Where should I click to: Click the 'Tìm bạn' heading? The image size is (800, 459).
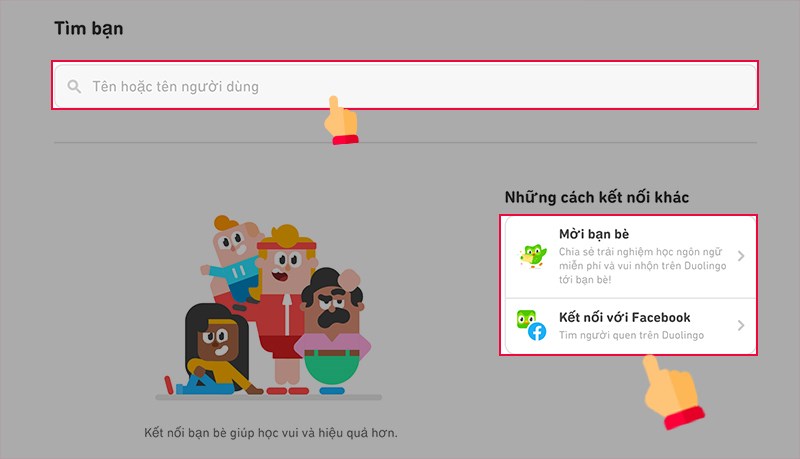pyautogui.click(x=88, y=28)
